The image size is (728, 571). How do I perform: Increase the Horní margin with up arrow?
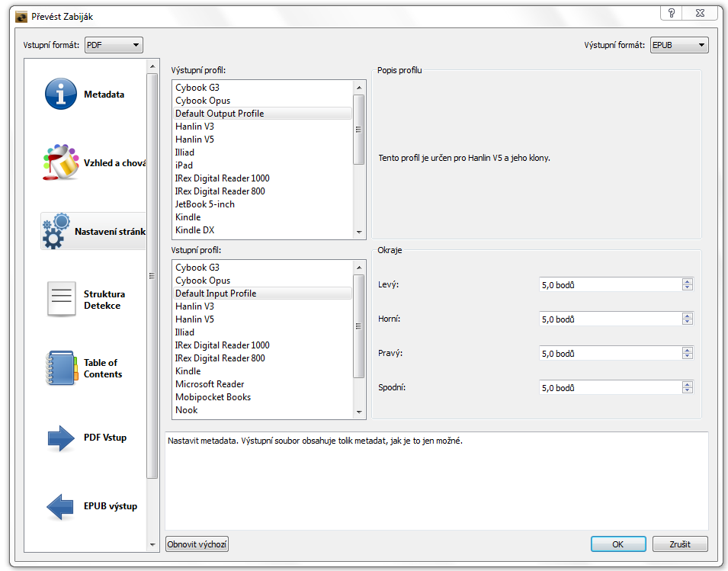(688, 316)
